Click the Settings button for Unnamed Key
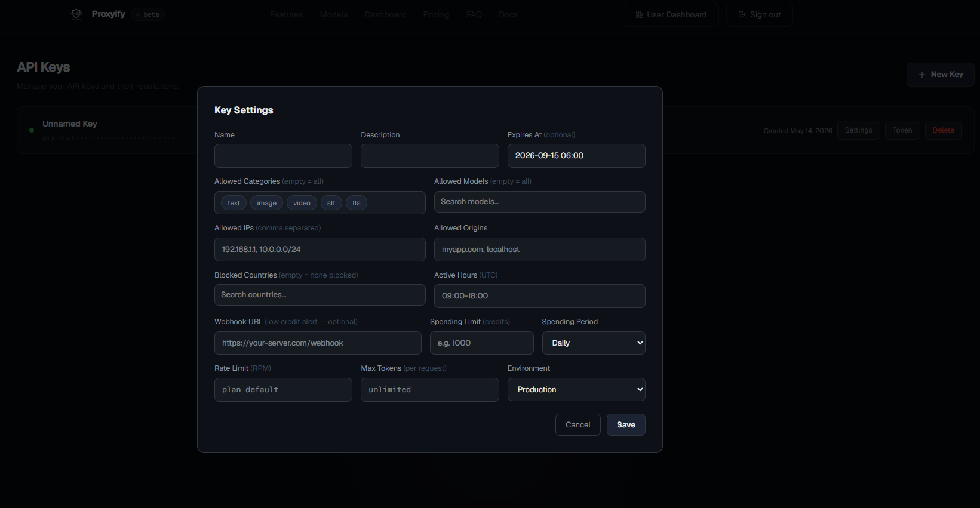Image resolution: width=980 pixels, height=508 pixels. [859, 130]
